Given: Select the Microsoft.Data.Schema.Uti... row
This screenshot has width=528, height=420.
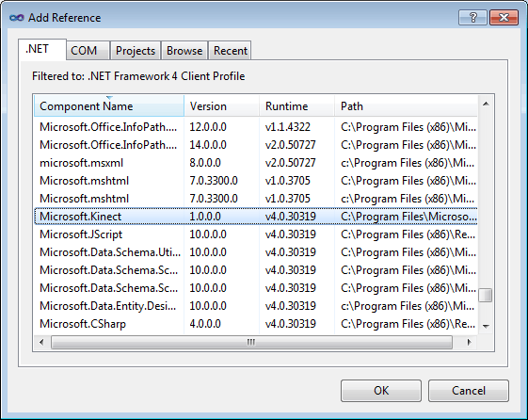Looking at the screenshot, I should pos(256,252).
